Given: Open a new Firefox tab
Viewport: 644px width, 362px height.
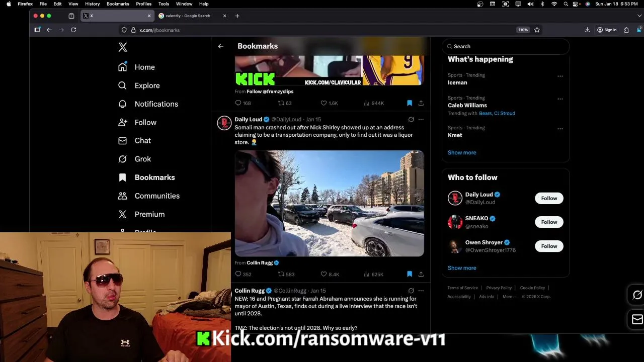Looking at the screenshot, I should 237,16.
